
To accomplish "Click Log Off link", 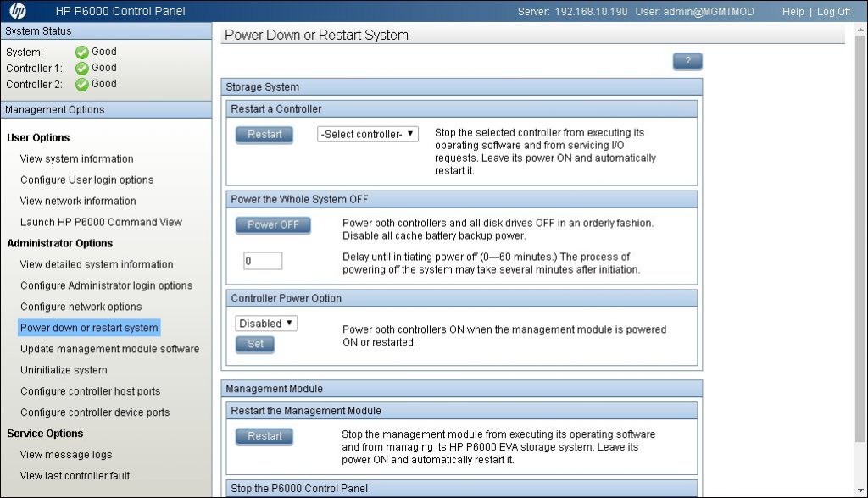I will click(x=834, y=11).
